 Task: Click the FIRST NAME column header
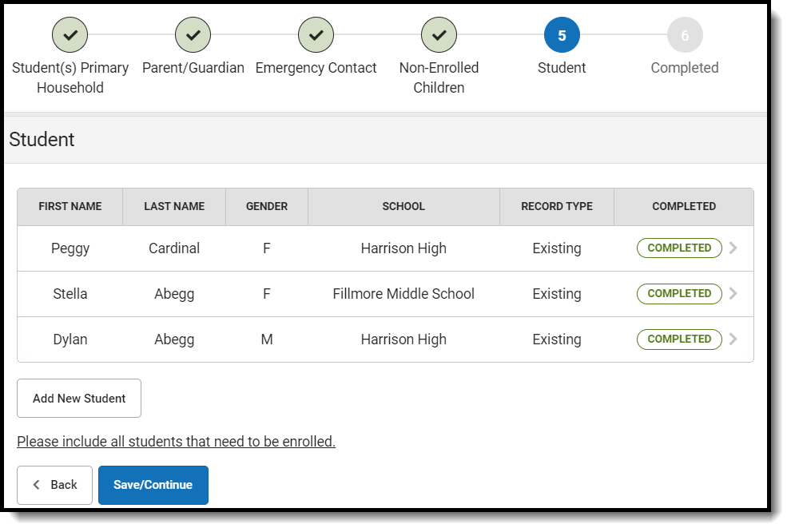(70, 206)
